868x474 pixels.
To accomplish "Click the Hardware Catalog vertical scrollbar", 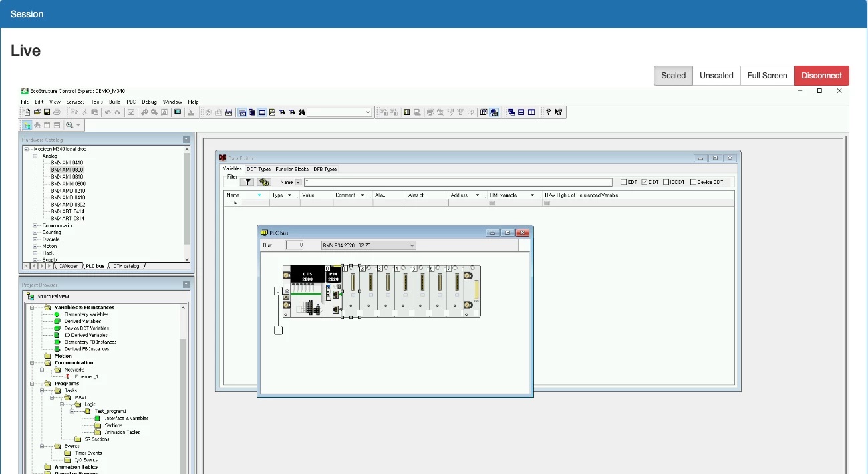I will click(x=187, y=204).
